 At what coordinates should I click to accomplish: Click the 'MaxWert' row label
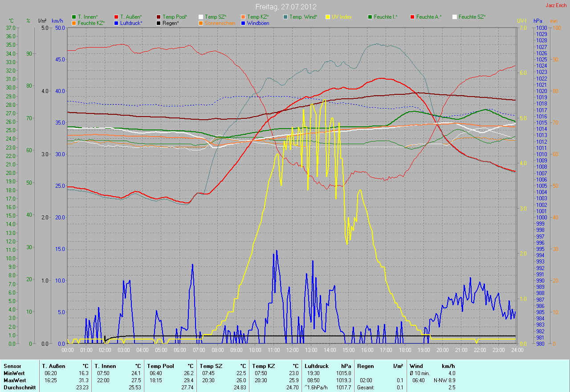(x=15, y=380)
